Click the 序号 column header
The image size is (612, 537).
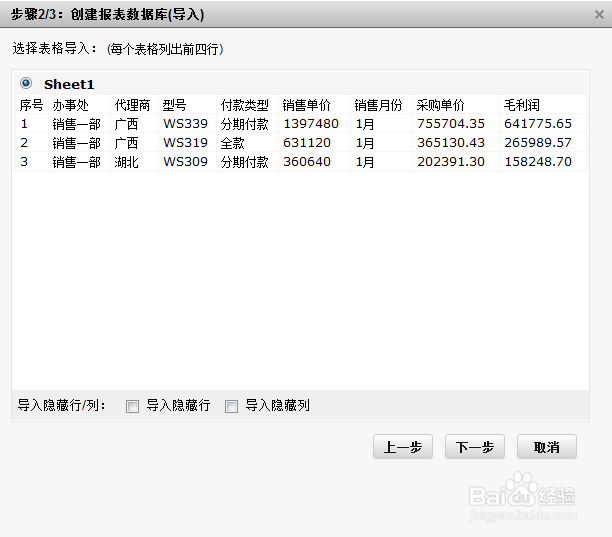tap(31, 105)
